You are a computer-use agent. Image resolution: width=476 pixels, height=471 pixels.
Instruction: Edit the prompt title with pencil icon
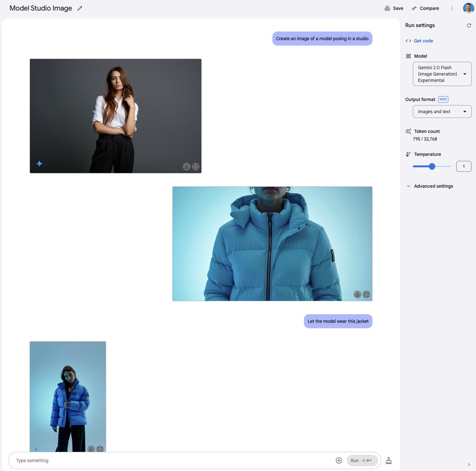point(80,8)
